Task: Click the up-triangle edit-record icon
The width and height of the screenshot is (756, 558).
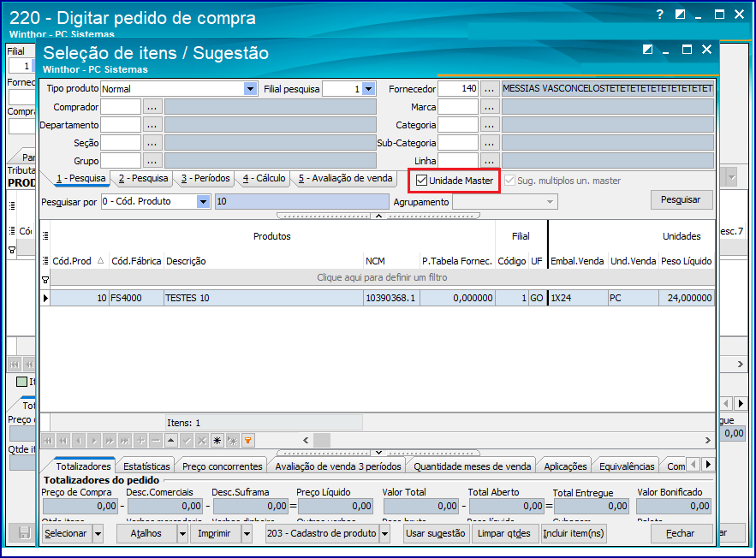Action: pos(171,441)
